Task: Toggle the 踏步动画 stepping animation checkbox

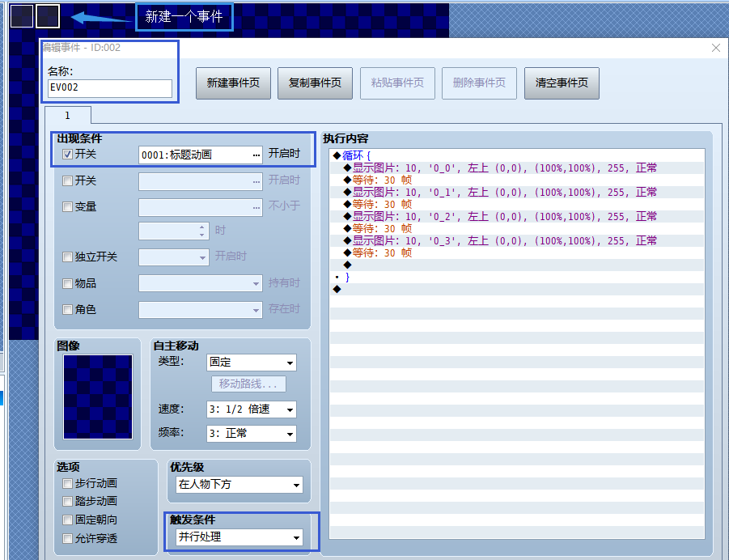Action: pos(67,502)
